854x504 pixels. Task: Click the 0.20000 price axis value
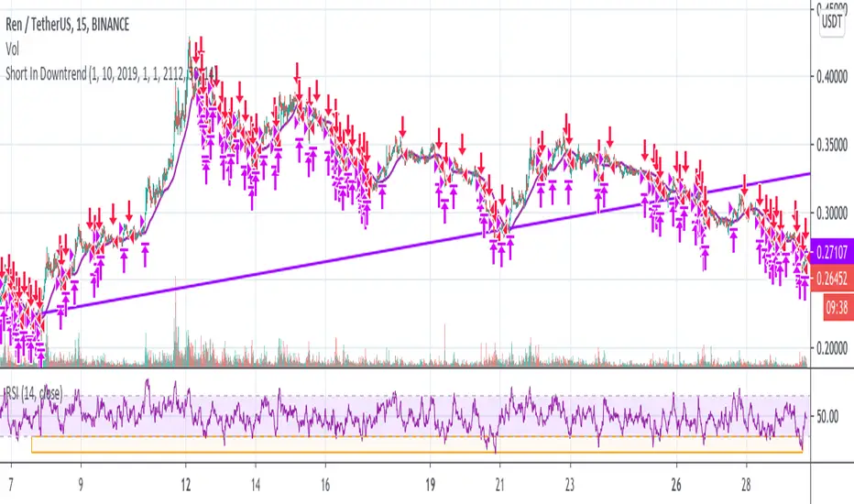[832, 348]
